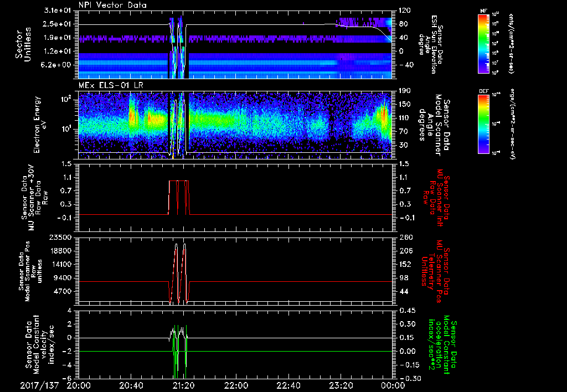Click the 21:20 time tick label
The height and width of the screenshot is (392, 567).
[183, 385]
